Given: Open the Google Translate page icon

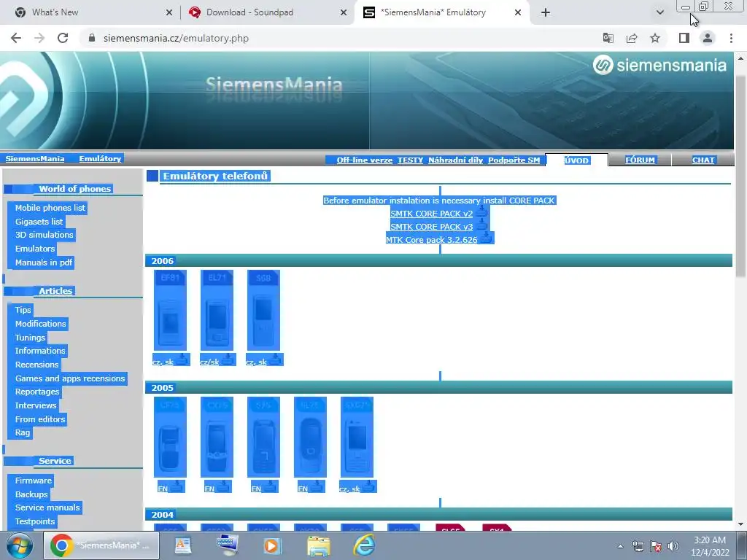Looking at the screenshot, I should pyautogui.click(x=608, y=38).
